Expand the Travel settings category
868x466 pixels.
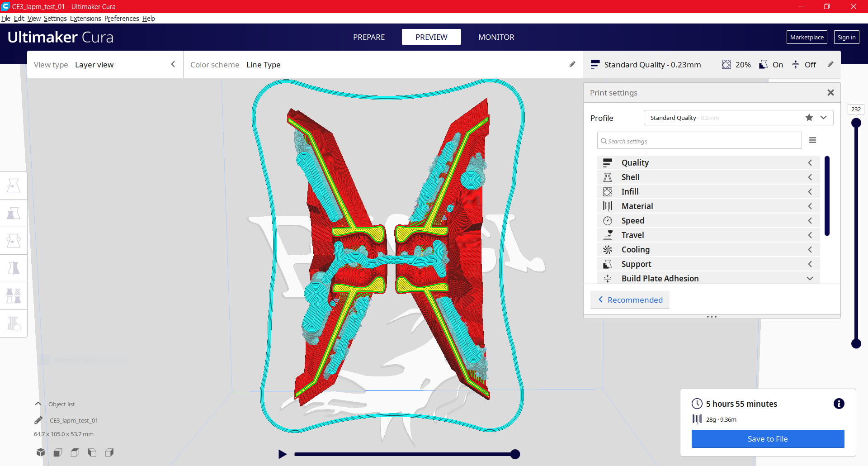(x=708, y=235)
